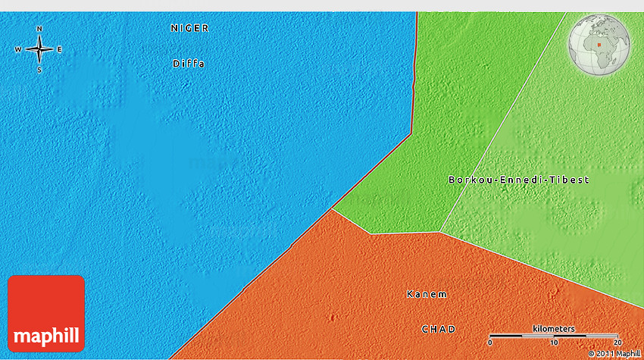
Task: Click the compass W letter
Action: pyautogui.click(x=18, y=49)
